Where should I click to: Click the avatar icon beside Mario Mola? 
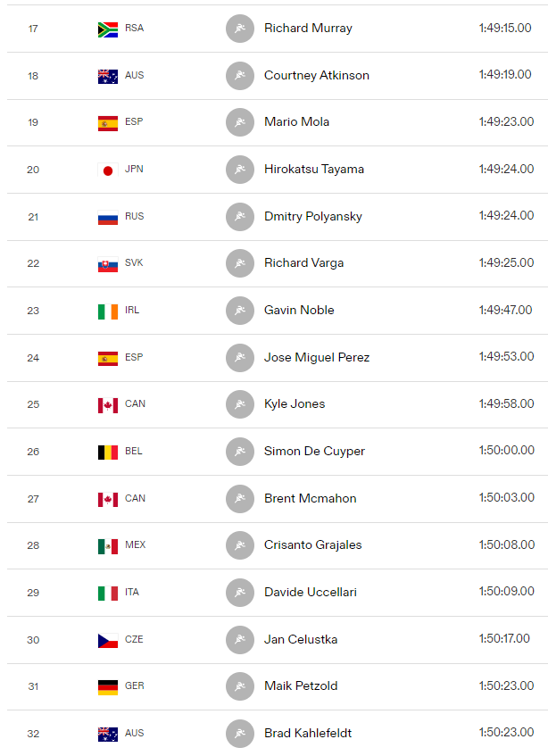239,122
